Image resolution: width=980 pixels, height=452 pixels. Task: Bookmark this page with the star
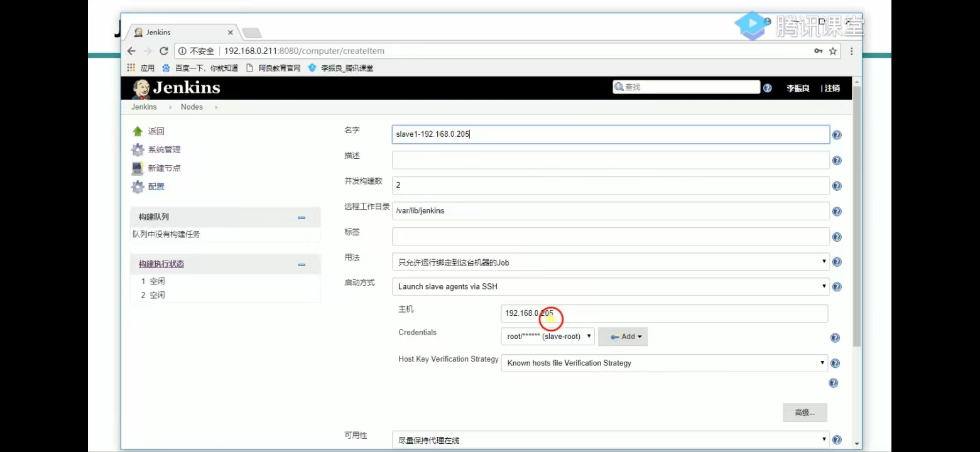[x=833, y=51]
